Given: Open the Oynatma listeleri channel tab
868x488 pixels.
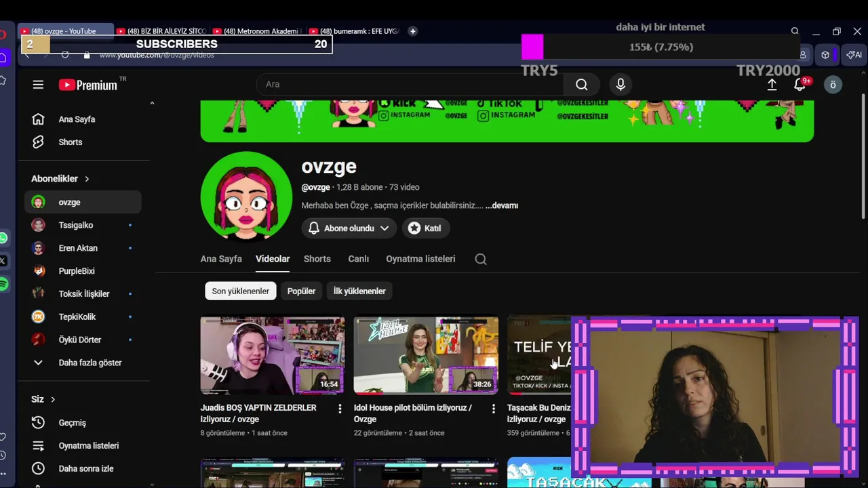Looking at the screenshot, I should pos(420,259).
